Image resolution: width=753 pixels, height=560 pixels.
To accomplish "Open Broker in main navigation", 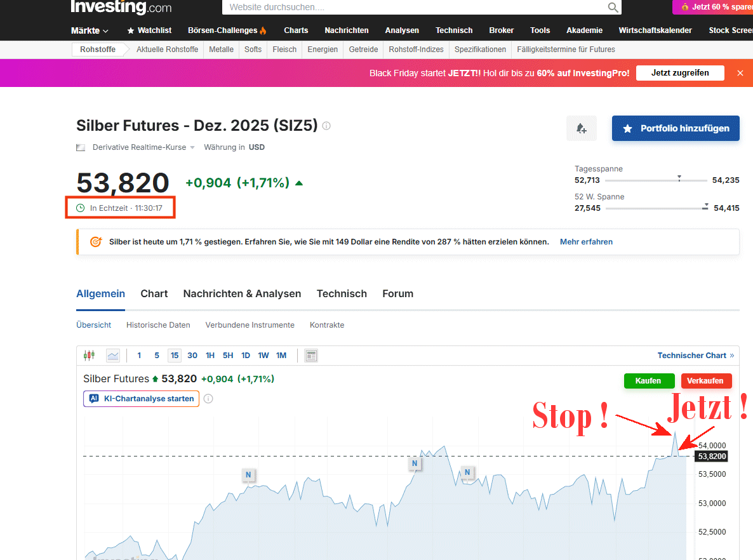I will click(x=502, y=30).
